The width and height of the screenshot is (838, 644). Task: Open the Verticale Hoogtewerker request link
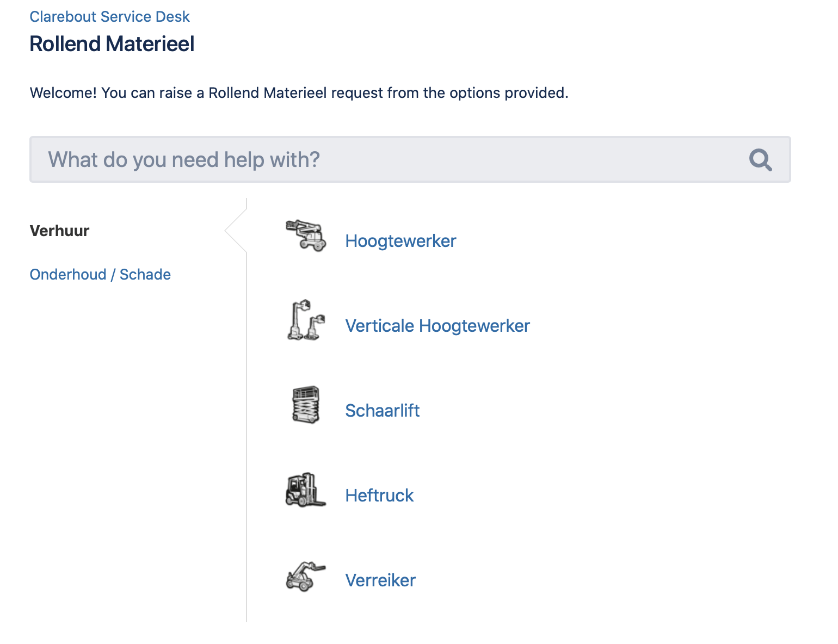[x=438, y=326]
